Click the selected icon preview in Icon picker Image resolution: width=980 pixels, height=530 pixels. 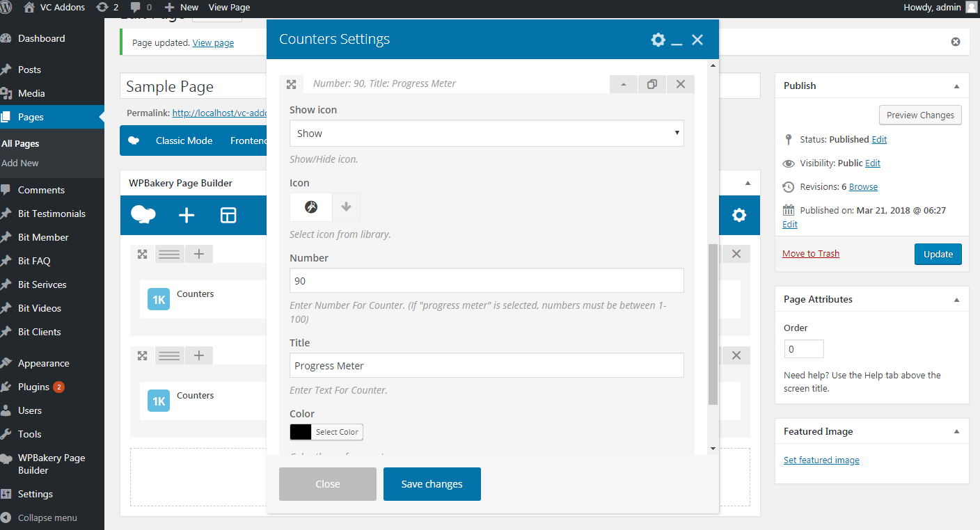[x=311, y=207]
